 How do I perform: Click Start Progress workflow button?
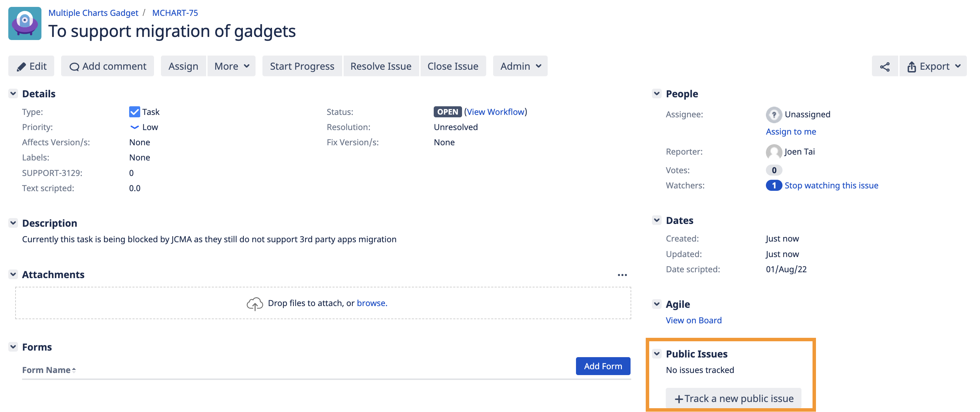click(302, 67)
